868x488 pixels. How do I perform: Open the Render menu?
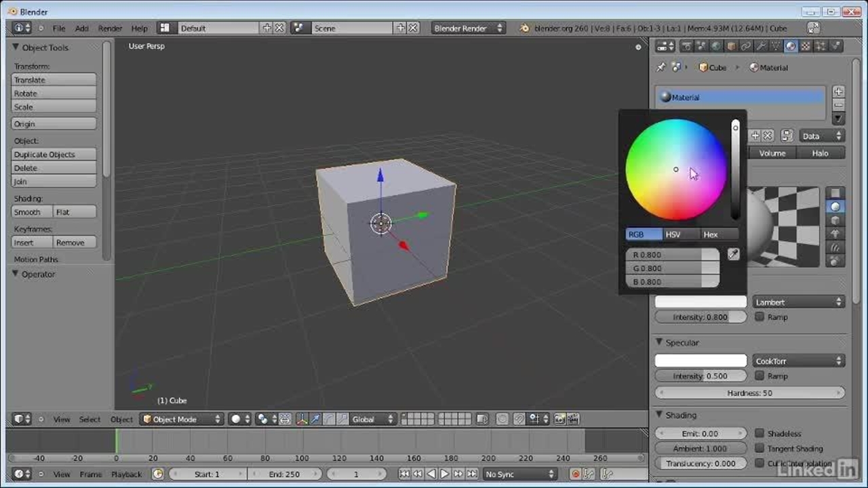pyautogui.click(x=110, y=28)
